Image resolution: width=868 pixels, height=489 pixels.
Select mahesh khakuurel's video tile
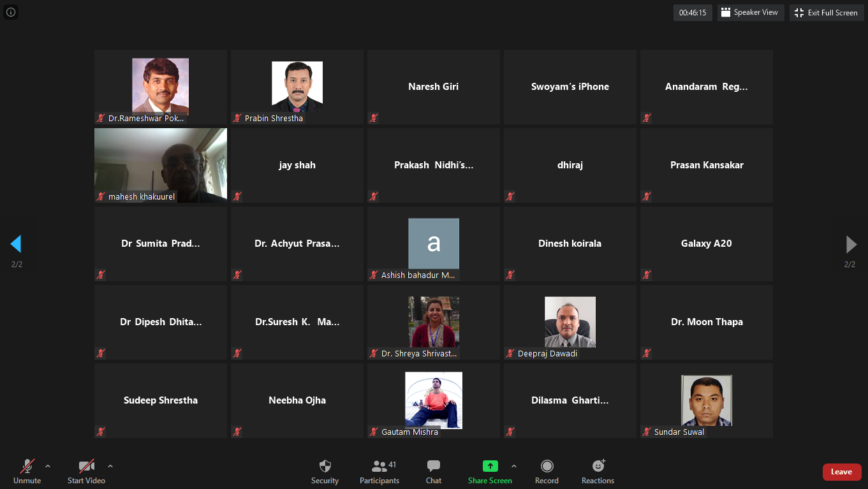click(x=161, y=165)
